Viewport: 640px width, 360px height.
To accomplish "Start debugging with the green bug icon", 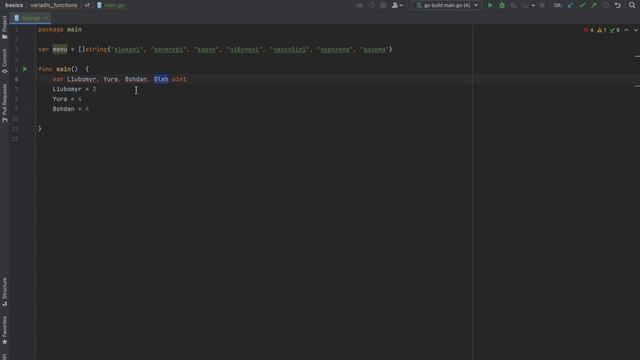I will 502,5.
